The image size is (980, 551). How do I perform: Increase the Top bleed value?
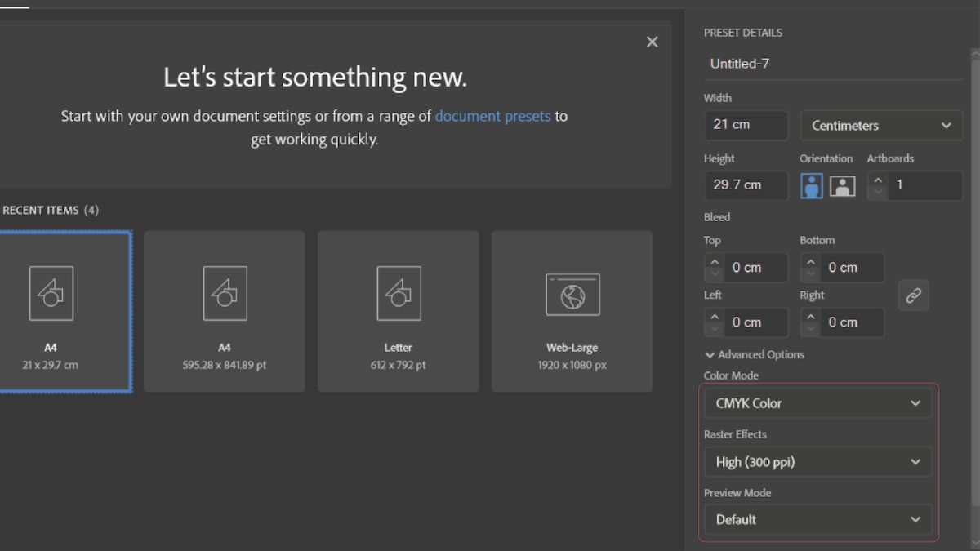click(715, 261)
